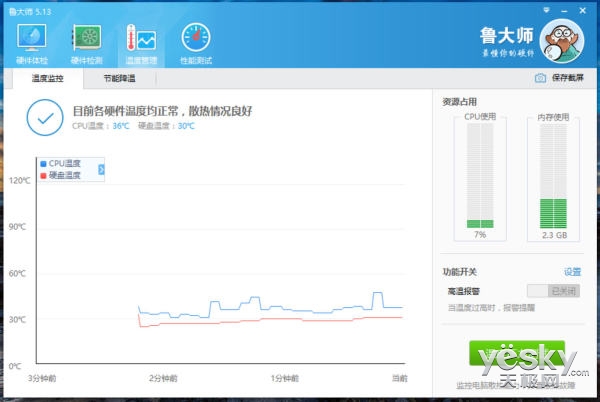This screenshot has width=600, height=402.
Task: Click the 120℃ axis label
Action: tap(20, 180)
